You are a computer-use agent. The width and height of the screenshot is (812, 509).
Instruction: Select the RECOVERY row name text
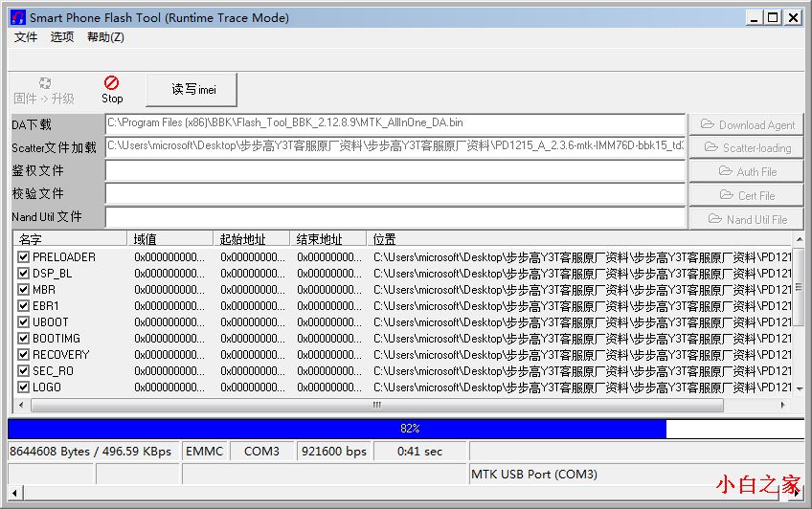pos(61,355)
